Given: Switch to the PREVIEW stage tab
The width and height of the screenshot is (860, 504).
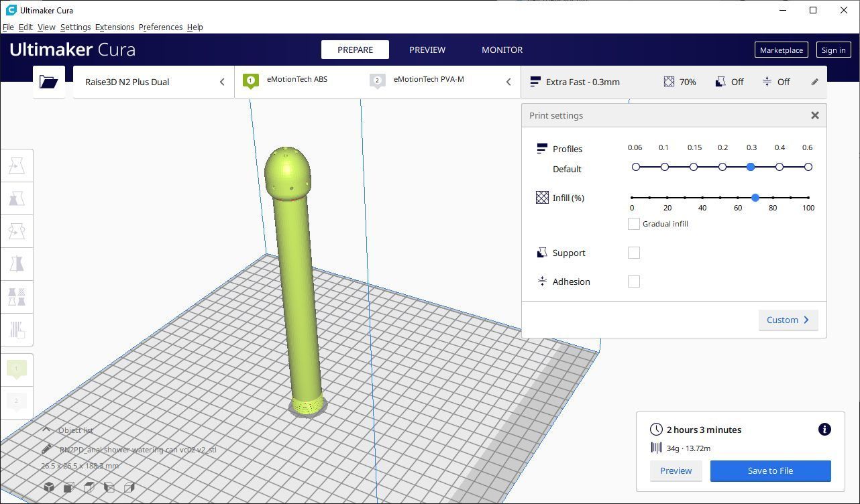Looking at the screenshot, I should click(x=427, y=50).
